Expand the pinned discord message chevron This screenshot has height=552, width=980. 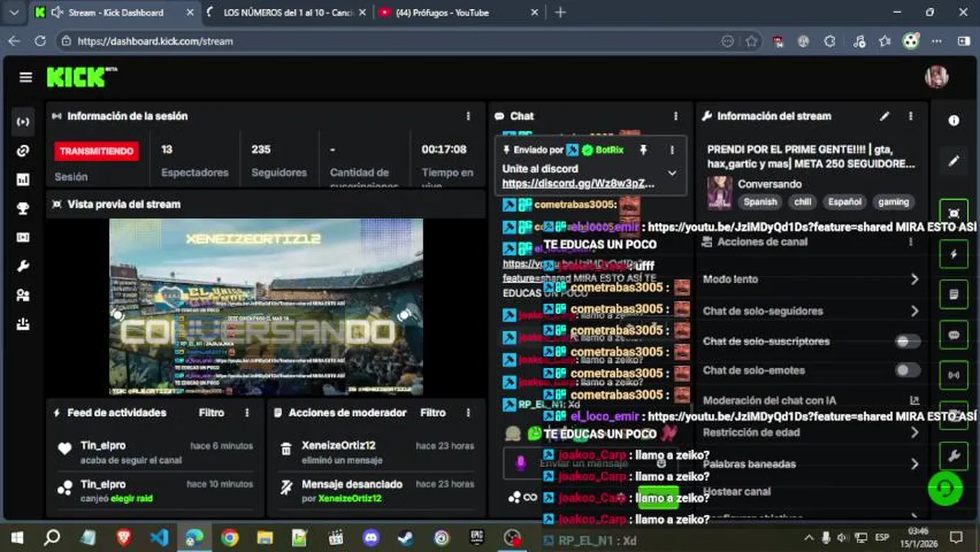coord(672,173)
